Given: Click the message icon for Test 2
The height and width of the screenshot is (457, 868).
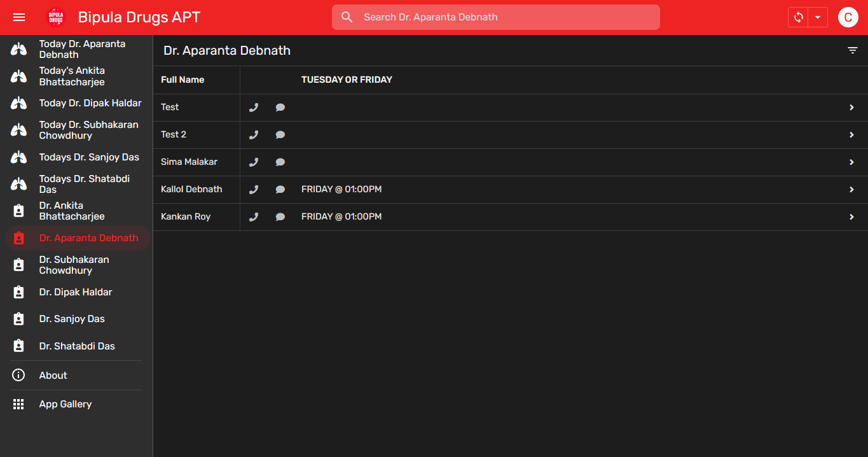Looking at the screenshot, I should click(x=280, y=135).
